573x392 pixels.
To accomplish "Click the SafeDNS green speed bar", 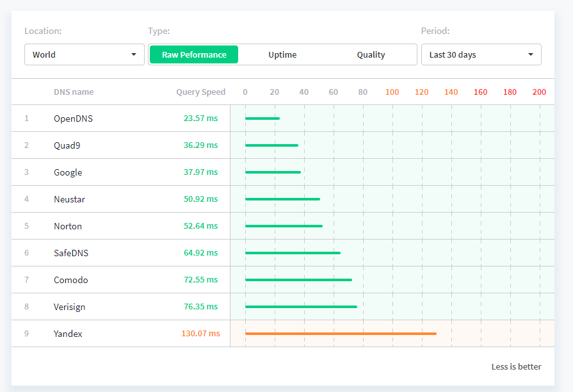I will (x=293, y=252).
